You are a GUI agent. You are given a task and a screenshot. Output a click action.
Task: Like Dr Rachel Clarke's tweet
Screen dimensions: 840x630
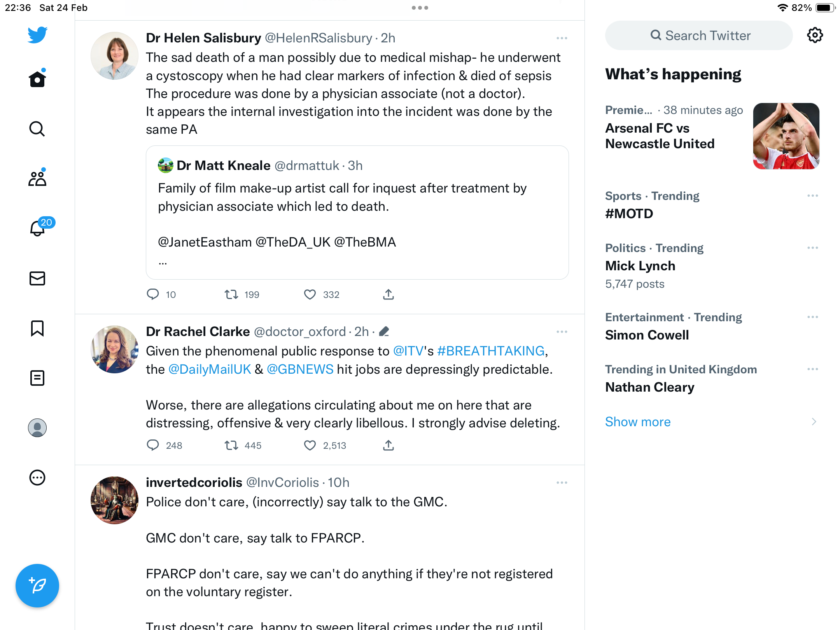point(310,445)
